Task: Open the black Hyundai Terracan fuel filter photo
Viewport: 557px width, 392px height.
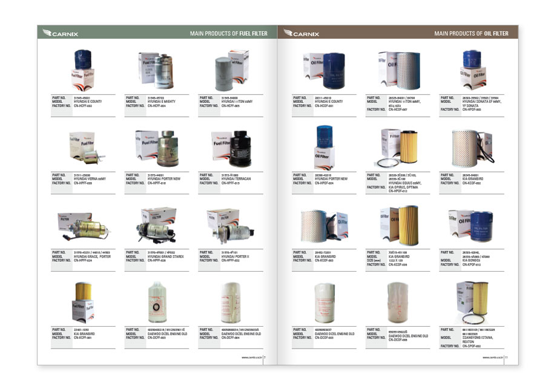Action: point(231,148)
